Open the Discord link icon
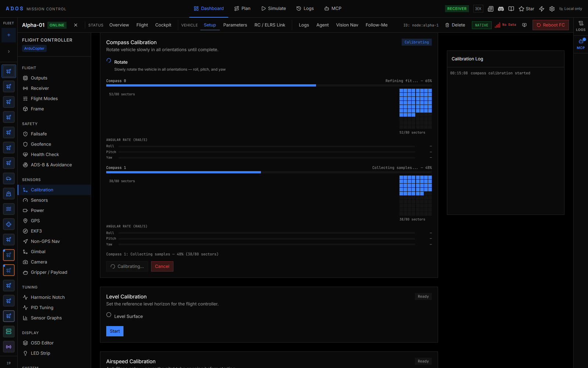588x368 pixels. point(501,8)
